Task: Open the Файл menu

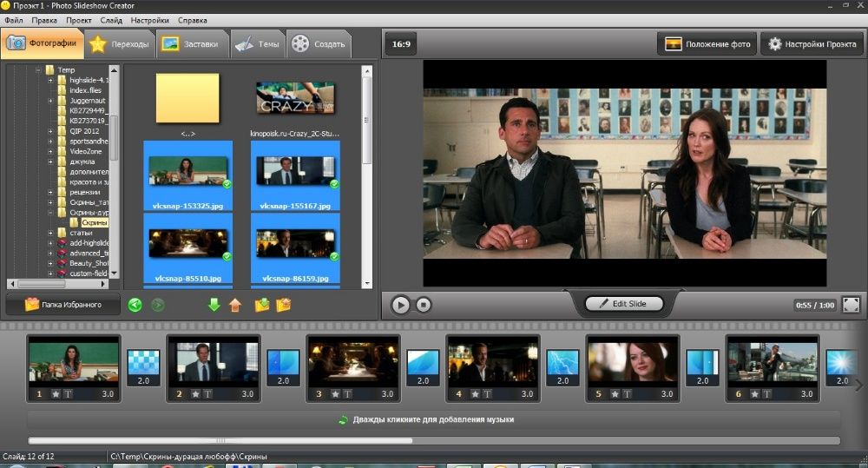Action: click(x=14, y=21)
